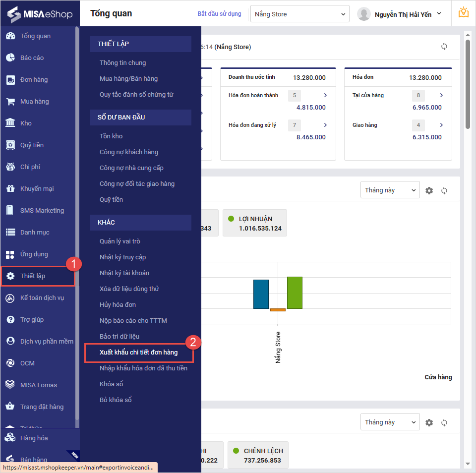The height and width of the screenshot is (473, 476).
Task: Open Mua hàng shopping cart icon
Action: [10, 102]
